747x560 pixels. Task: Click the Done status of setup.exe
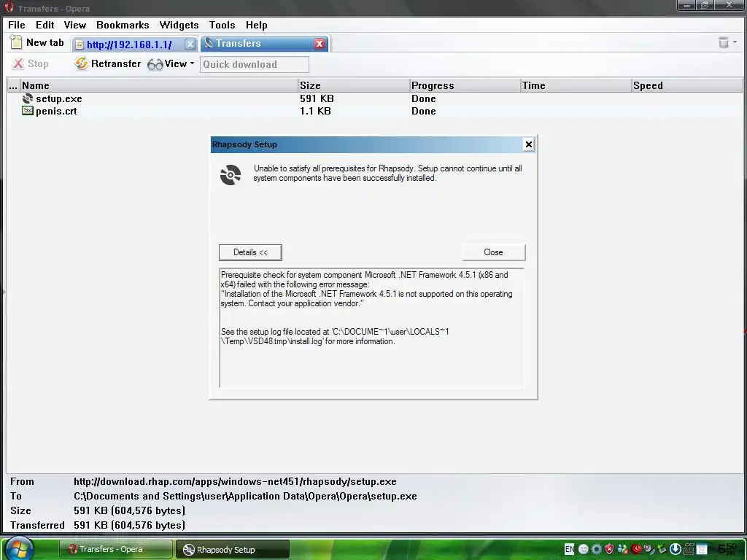424,98
